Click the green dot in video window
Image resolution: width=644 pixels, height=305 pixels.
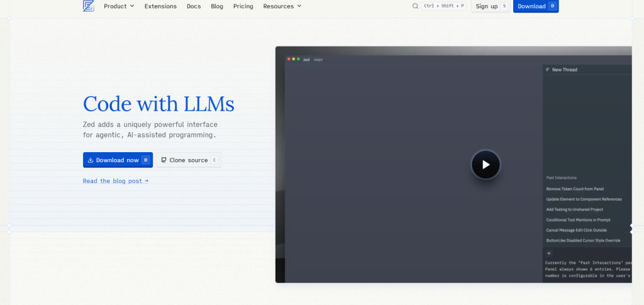coord(298,59)
